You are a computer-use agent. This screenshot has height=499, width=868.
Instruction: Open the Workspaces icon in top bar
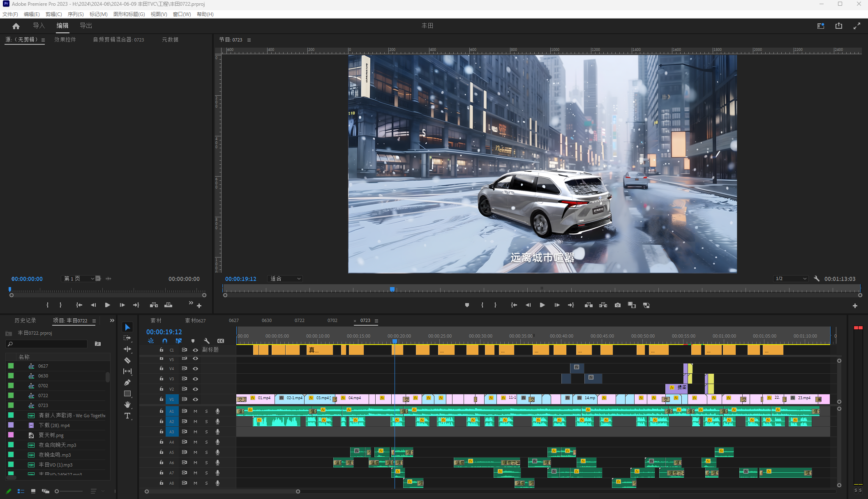[x=821, y=26]
